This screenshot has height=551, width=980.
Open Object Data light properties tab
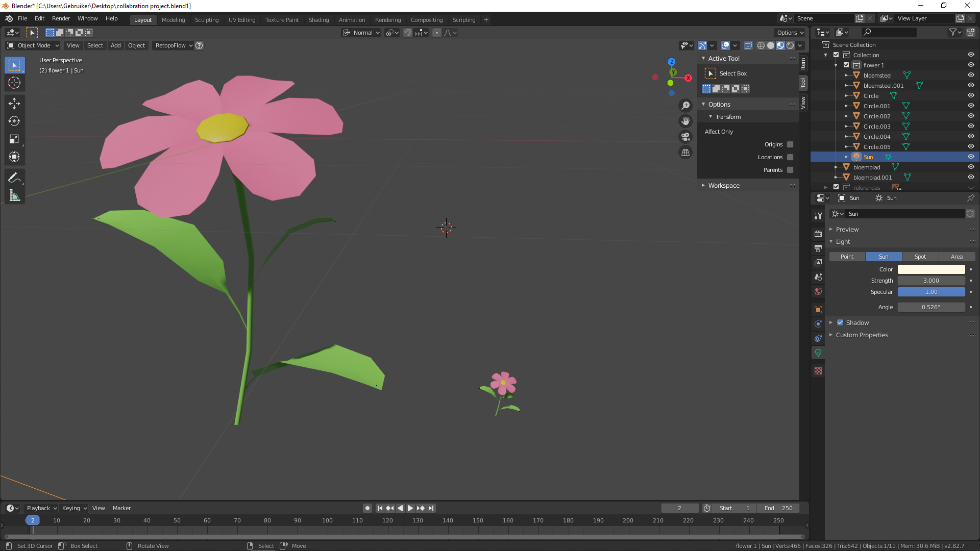coord(818,353)
